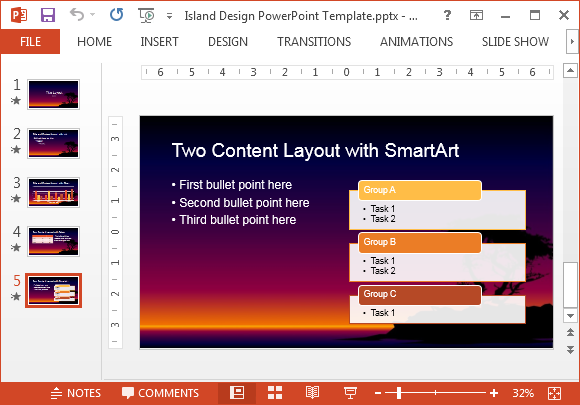Open the Design ribbon tab
This screenshot has width=580, height=405.
point(228,41)
